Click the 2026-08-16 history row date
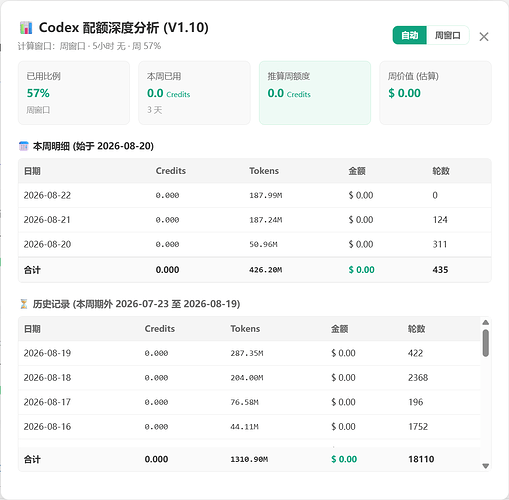Image resolution: width=509 pixels, height=500 pixels. click(47, 427)
